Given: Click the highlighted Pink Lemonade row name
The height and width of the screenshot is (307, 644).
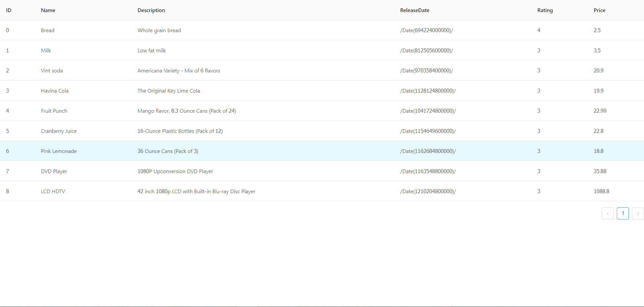Looking at the screenshot, I should click(x=59, y=151).
